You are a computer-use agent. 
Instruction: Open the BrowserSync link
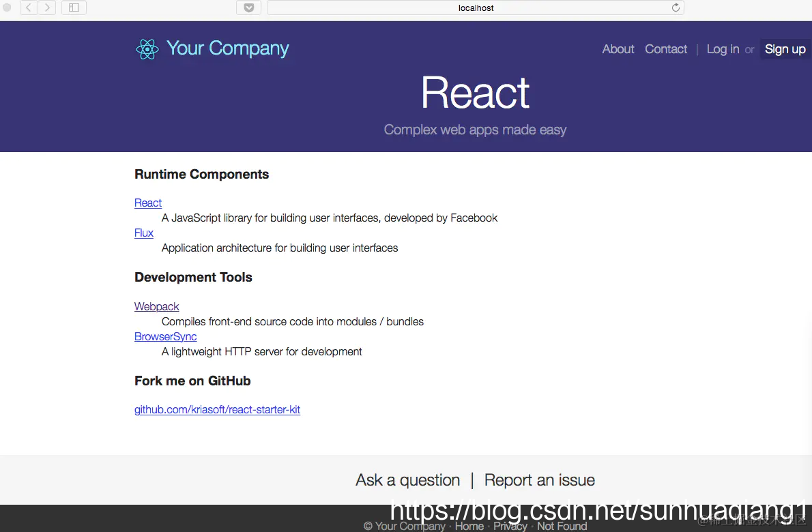pyautogui.click(x=166, y=336)
